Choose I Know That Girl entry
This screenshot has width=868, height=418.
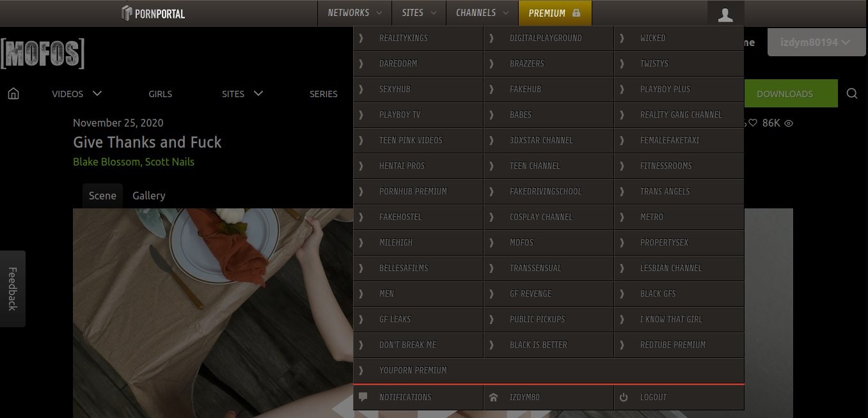(x=679, y=319)
